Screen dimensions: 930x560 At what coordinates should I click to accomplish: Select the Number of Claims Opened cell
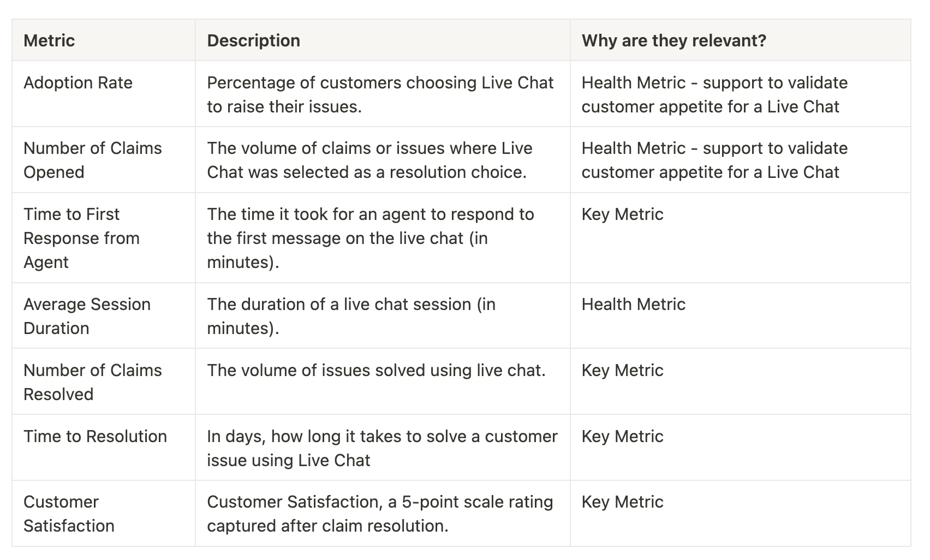[x=104, y=160]
